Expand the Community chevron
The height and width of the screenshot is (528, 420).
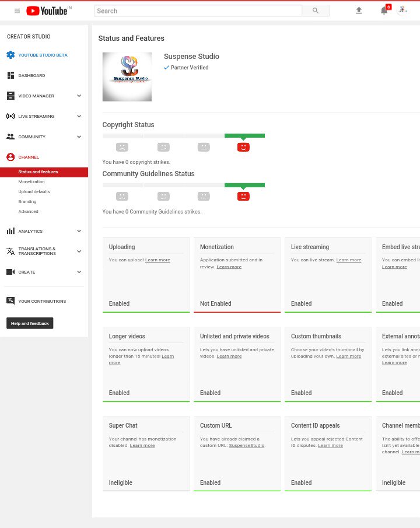click(x=79, y=137)
